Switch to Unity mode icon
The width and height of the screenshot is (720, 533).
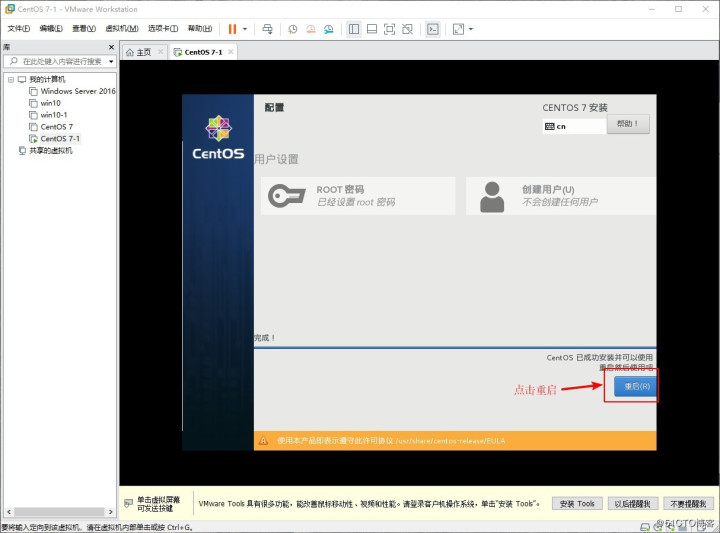(x=407, y=29)
